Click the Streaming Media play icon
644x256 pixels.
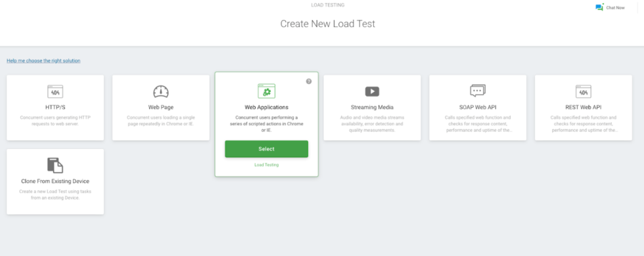click(x=372, y=91)
